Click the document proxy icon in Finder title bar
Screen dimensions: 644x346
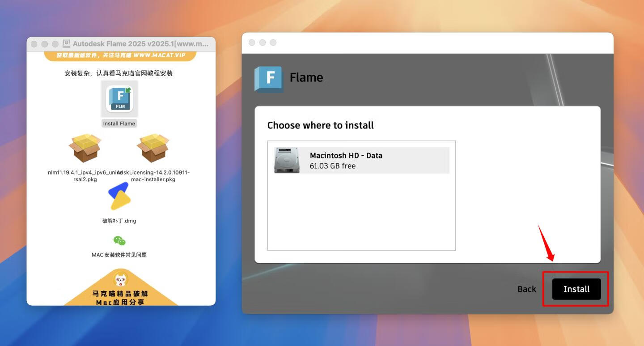click(66, 43)
